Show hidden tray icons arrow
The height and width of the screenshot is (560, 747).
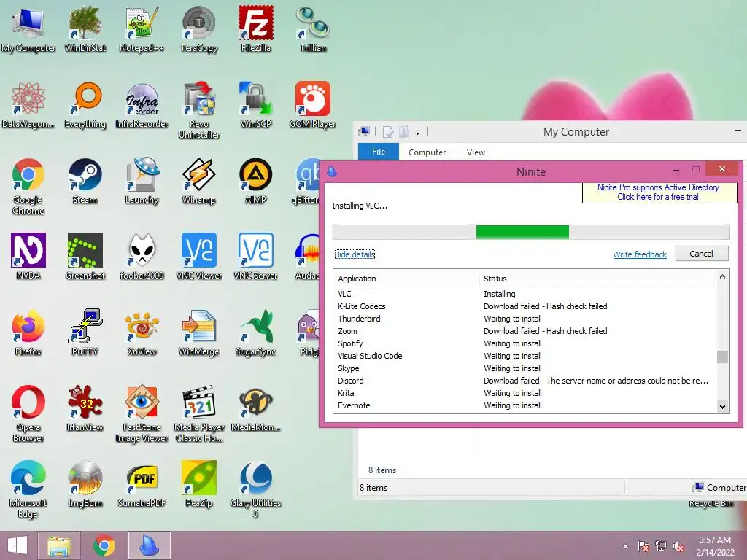click(625, 546)
